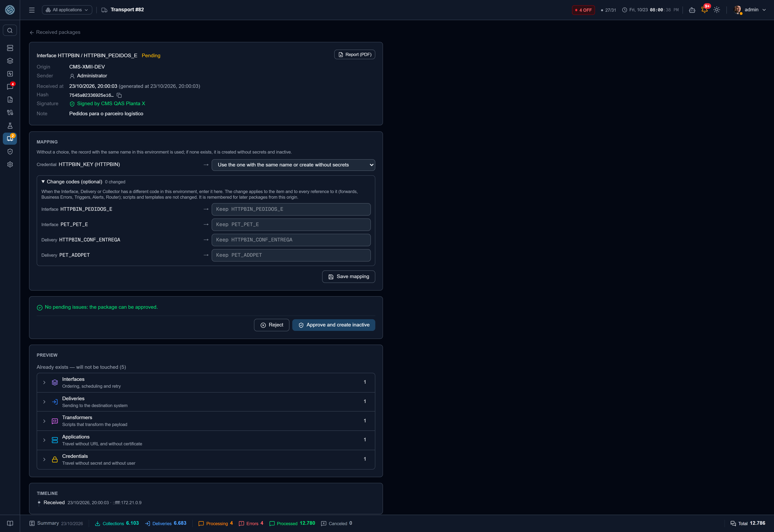Open transport icon with badge 2
Viewport: 774px width, 532px height.
[10, 139]
